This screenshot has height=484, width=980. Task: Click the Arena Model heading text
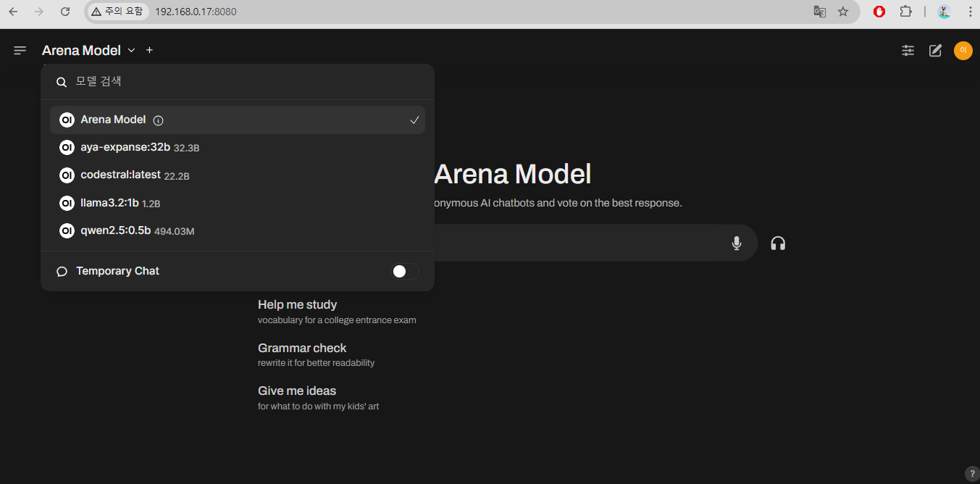click(x=513, y=175)
